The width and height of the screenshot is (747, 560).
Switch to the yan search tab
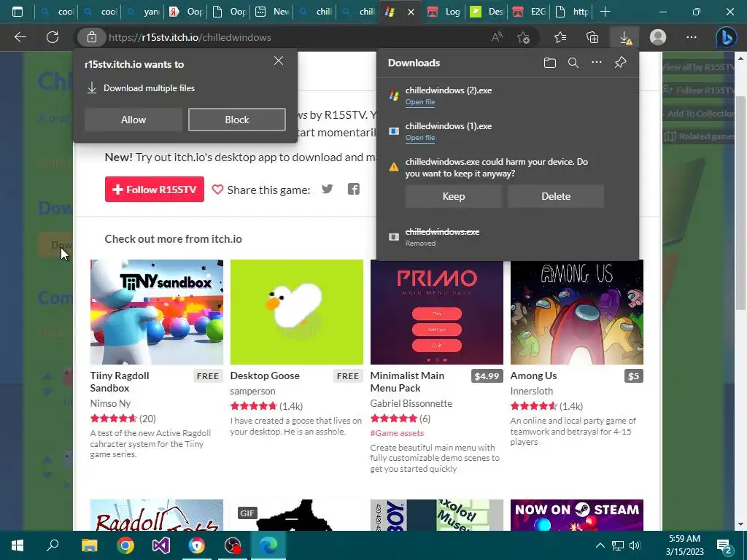coord(142,12)
